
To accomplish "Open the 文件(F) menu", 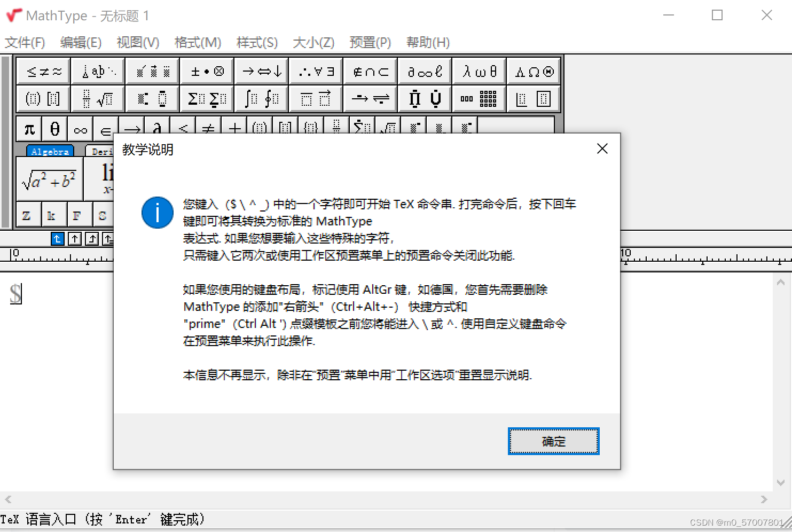I will point(25,42).
